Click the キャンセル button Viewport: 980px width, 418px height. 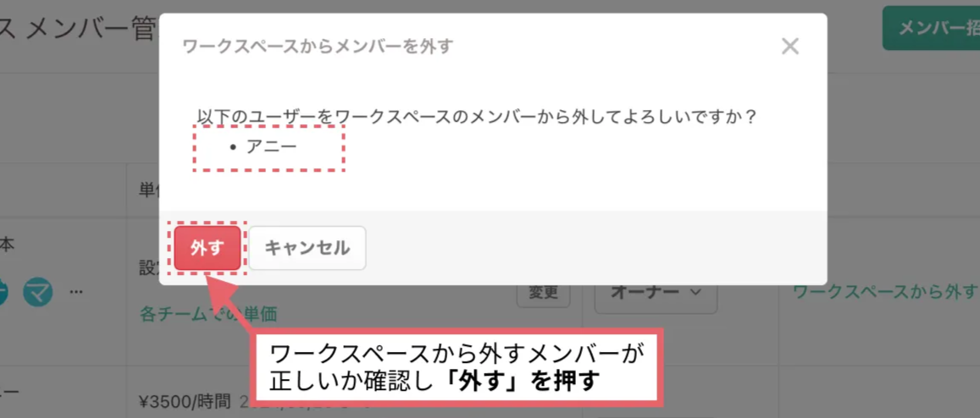pyautogui.click(x=307, y=248)
